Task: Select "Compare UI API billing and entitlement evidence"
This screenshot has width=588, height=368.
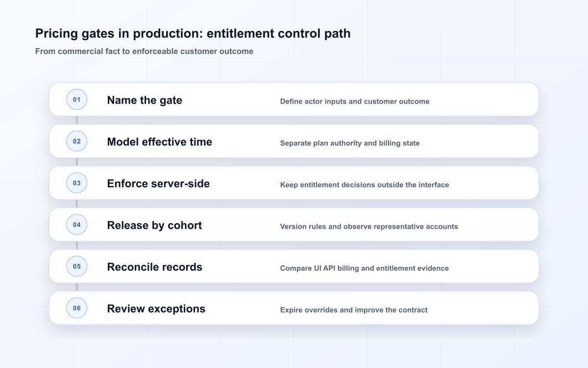Action: pos(365,268)
